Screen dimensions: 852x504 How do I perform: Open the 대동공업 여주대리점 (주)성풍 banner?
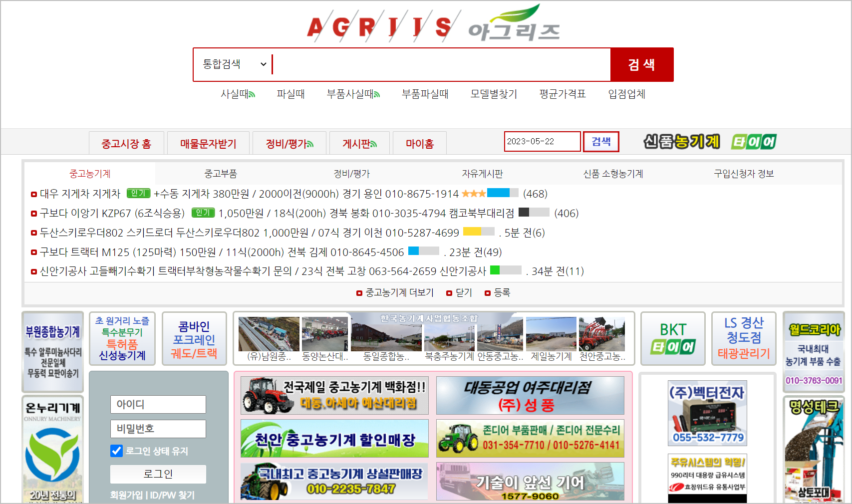530,396
